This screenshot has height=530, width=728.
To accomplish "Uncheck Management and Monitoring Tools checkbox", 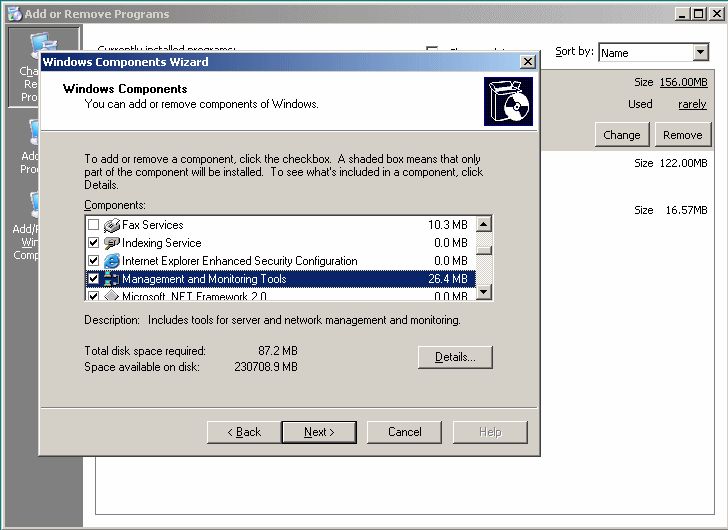I will tap(94, 279).
